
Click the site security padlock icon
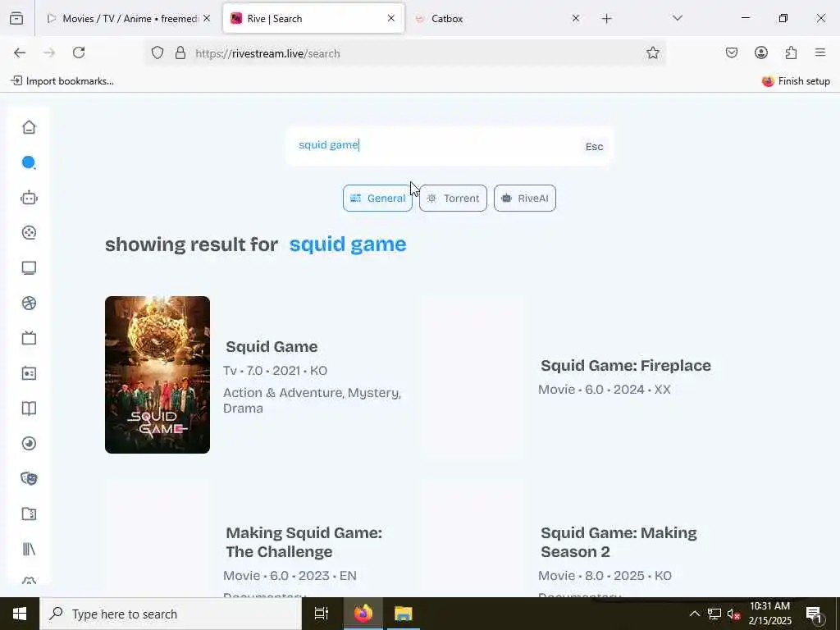click(180, 53)
